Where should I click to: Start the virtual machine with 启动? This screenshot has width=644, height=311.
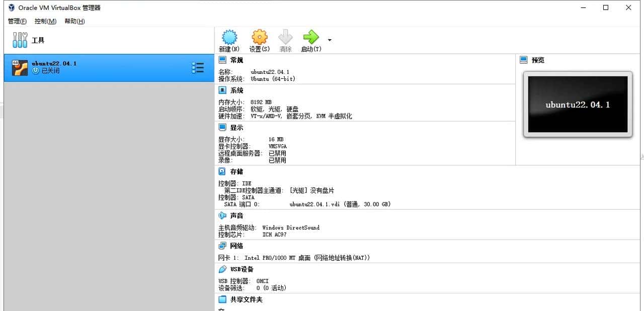(x=311, y=40)
